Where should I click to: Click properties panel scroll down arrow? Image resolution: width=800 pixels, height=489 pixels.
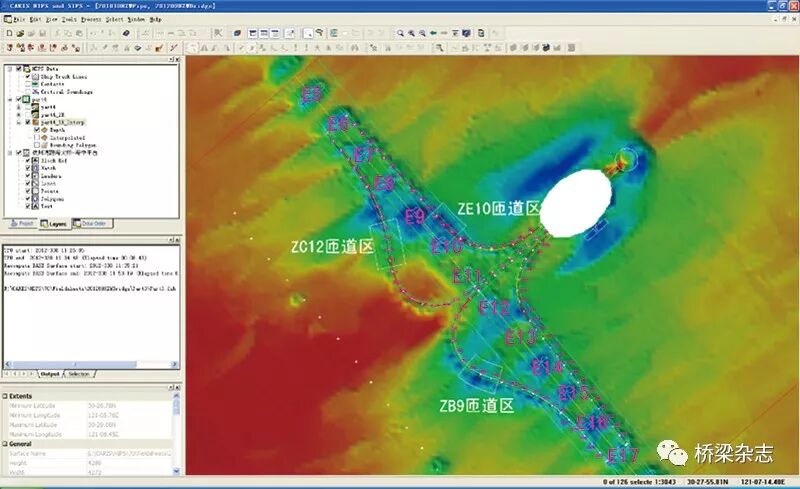[176, 471]
